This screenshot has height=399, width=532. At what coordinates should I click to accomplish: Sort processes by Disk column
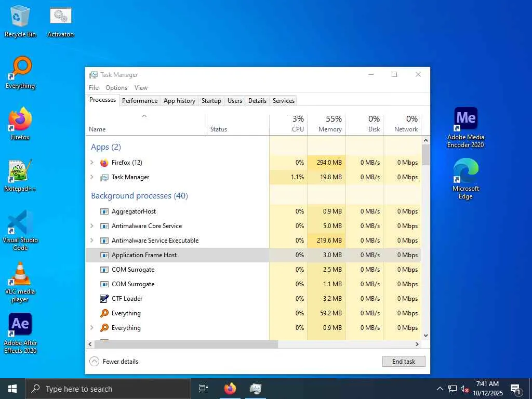pos(364,124)
